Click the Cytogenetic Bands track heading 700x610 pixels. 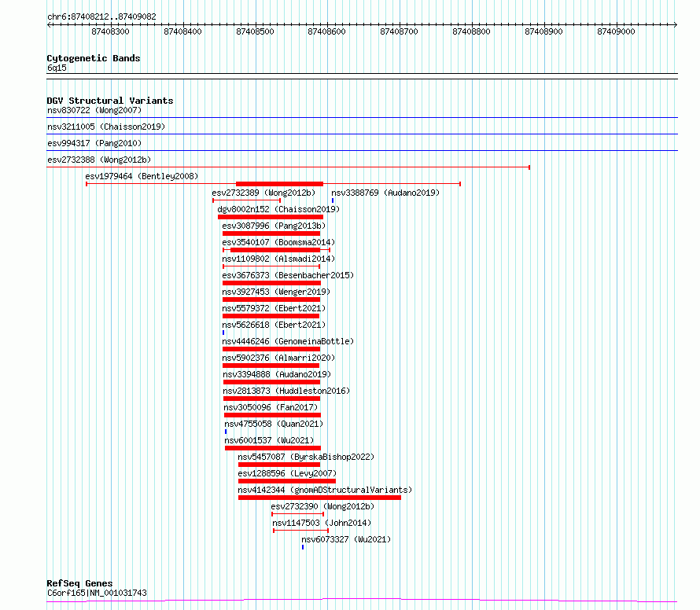click(94, 58)
